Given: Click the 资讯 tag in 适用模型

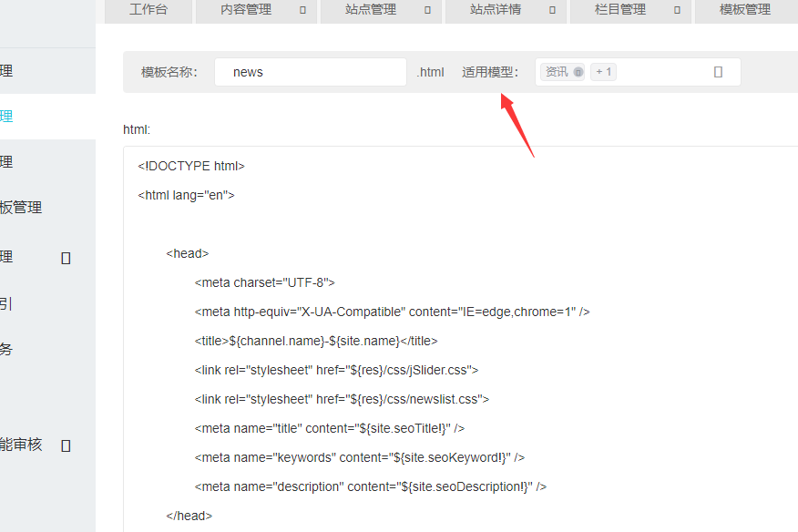Looking at the screenshot, I should tap(557, 72).
